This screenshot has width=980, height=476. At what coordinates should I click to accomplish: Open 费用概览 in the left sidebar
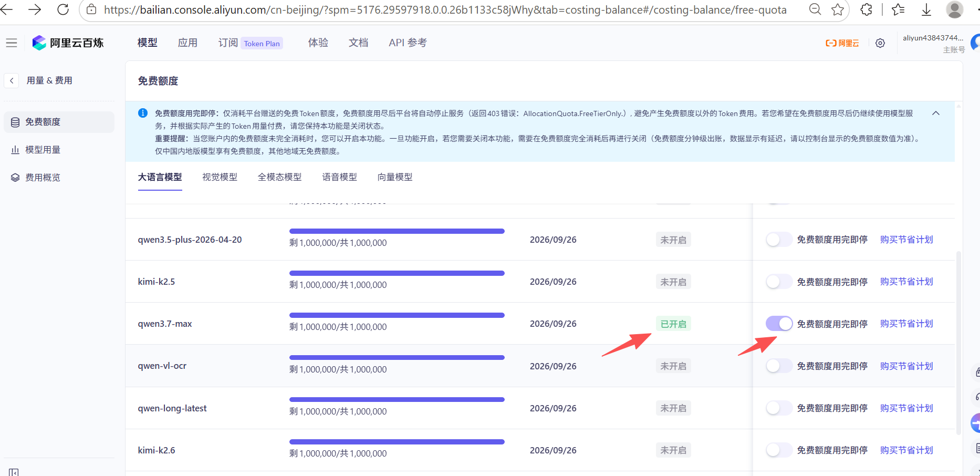(x=59, y=178)
